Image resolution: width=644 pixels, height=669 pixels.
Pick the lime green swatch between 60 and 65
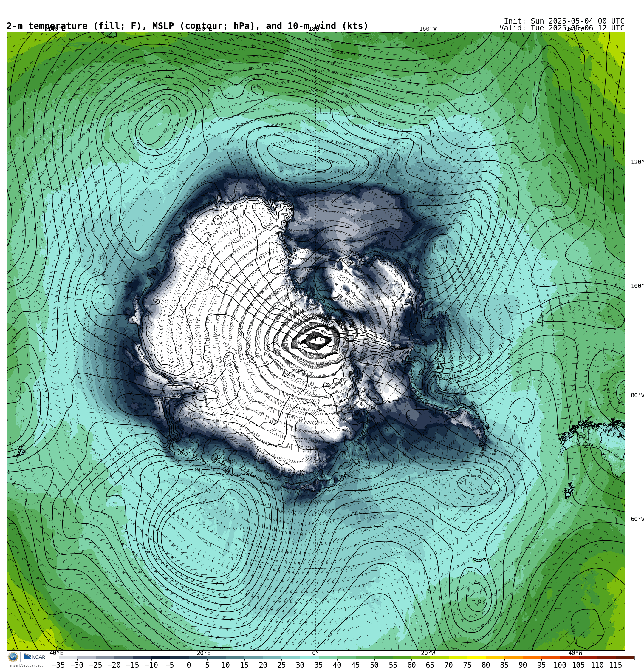(420, 657)
